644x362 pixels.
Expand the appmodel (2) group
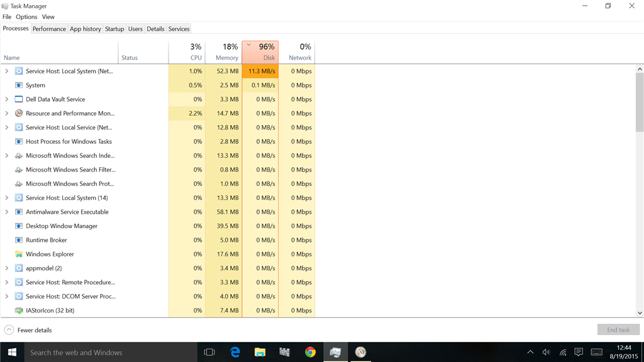(6, 268)
